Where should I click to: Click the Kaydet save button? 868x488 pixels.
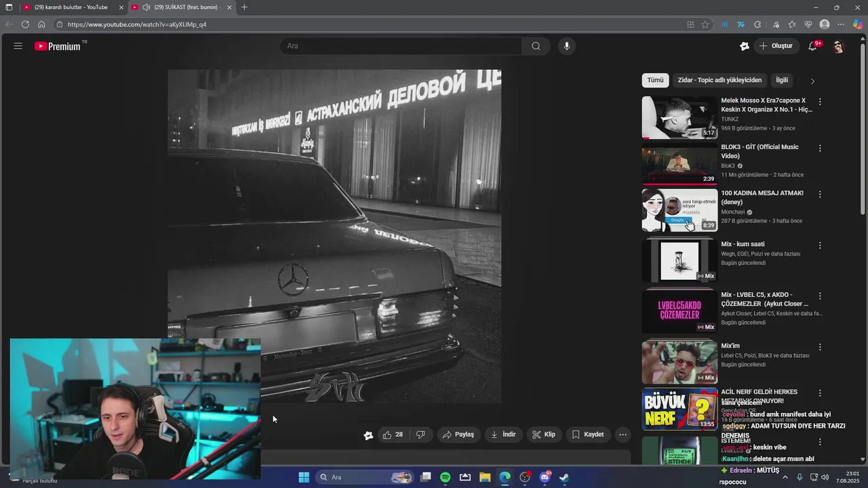[x=588, y=434]
